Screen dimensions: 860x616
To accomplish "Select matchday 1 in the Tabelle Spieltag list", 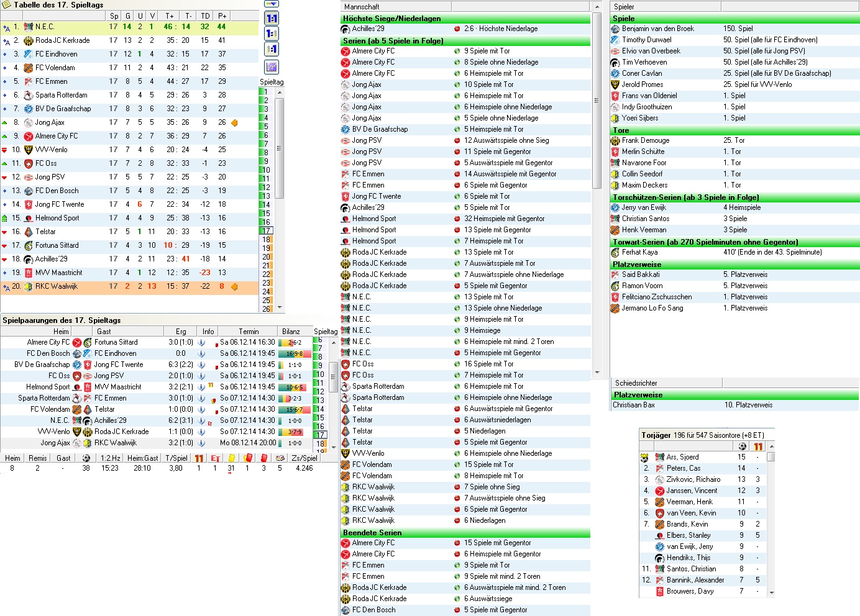I will (x=266, y=92).
